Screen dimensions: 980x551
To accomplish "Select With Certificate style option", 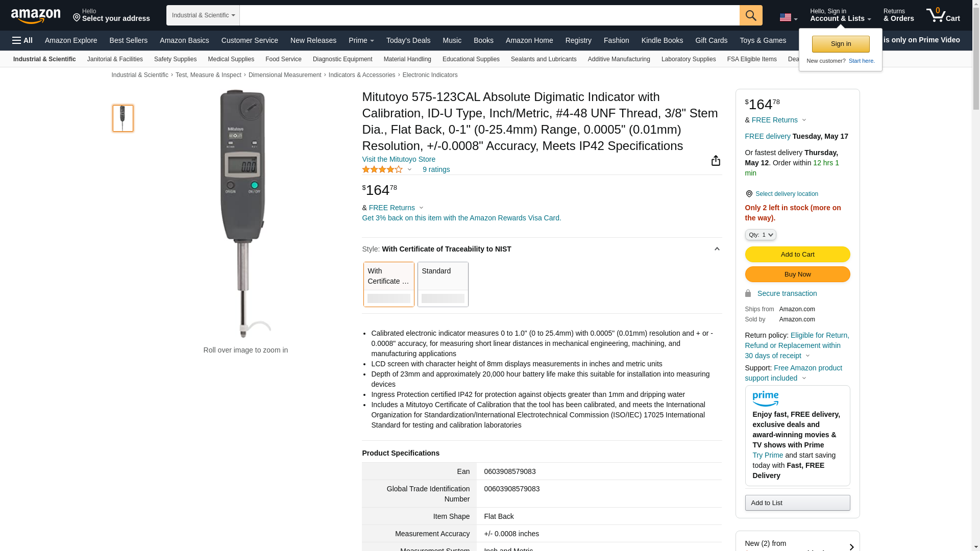I will pos(388,284).
